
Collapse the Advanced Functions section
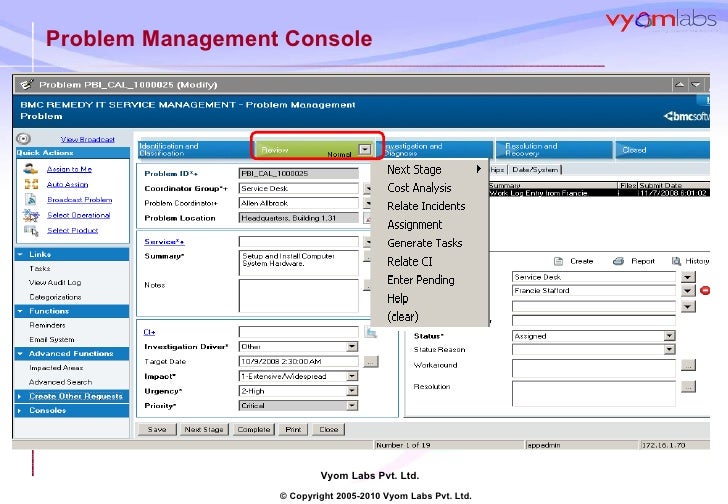pyautogui.click(x=20, y=354)
